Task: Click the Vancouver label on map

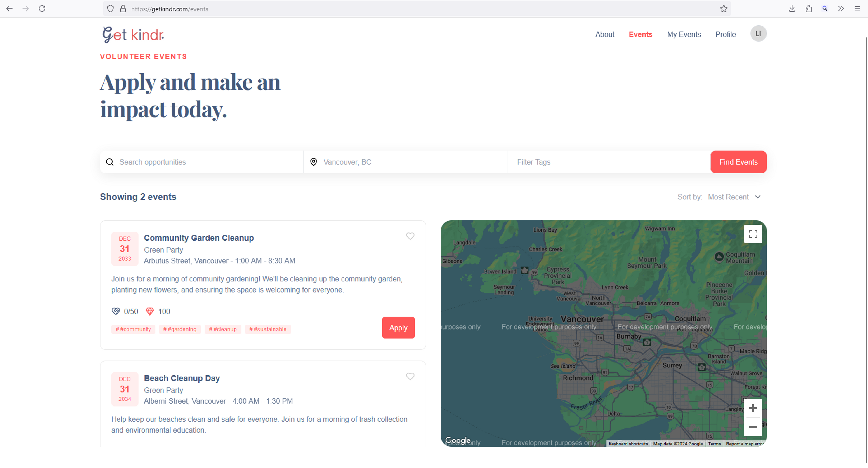Action: (x=582, y=319)
